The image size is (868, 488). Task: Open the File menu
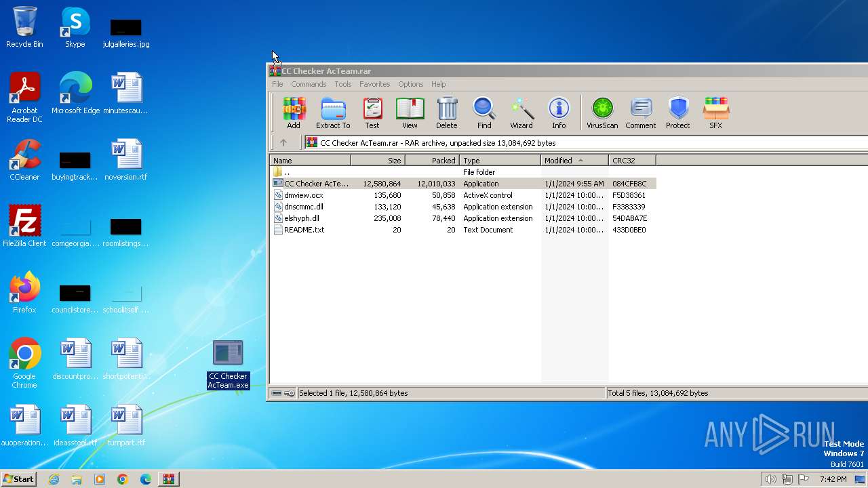click(x=277, y=84)
